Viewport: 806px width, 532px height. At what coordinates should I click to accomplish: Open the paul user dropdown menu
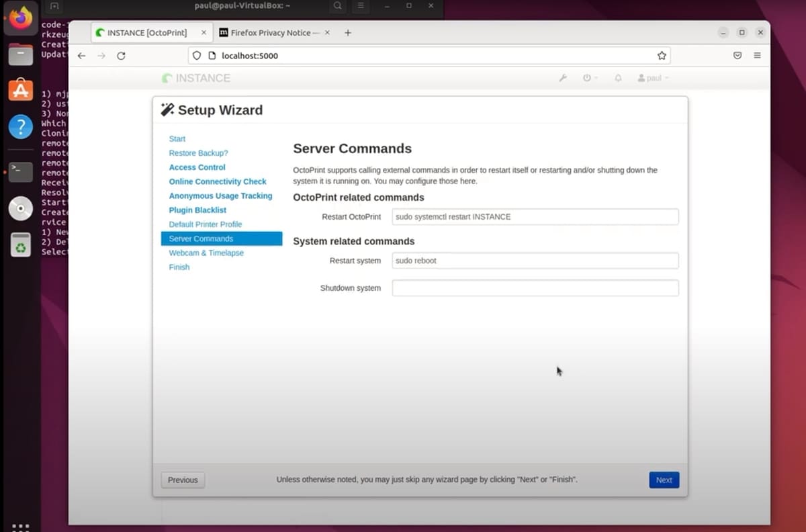653,78
